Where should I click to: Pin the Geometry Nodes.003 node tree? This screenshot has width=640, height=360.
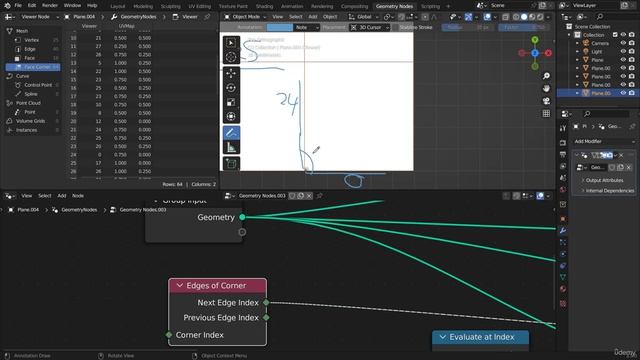[x=319, y=196]
